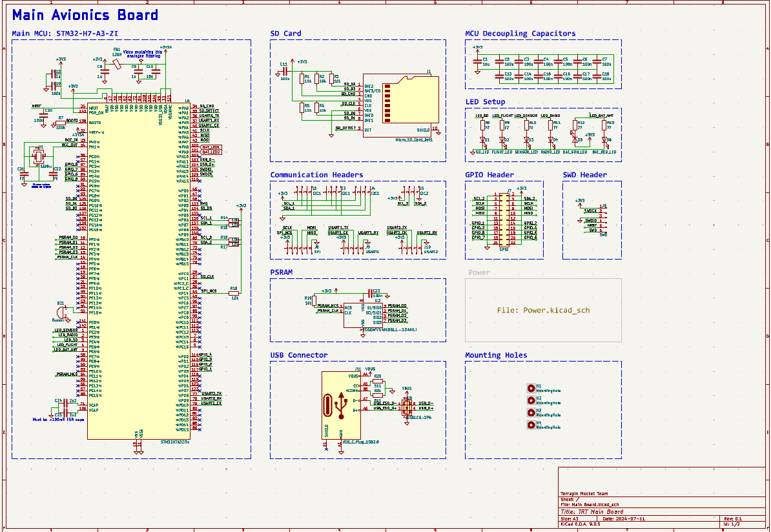The height and width of the screenshot is (532, 771).
Task: Click the File: Power.kicad_sch text
Action: click(543, 310)
